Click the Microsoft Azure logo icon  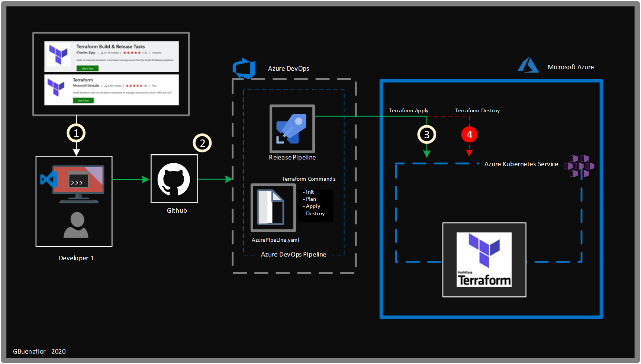pos(528,65)
